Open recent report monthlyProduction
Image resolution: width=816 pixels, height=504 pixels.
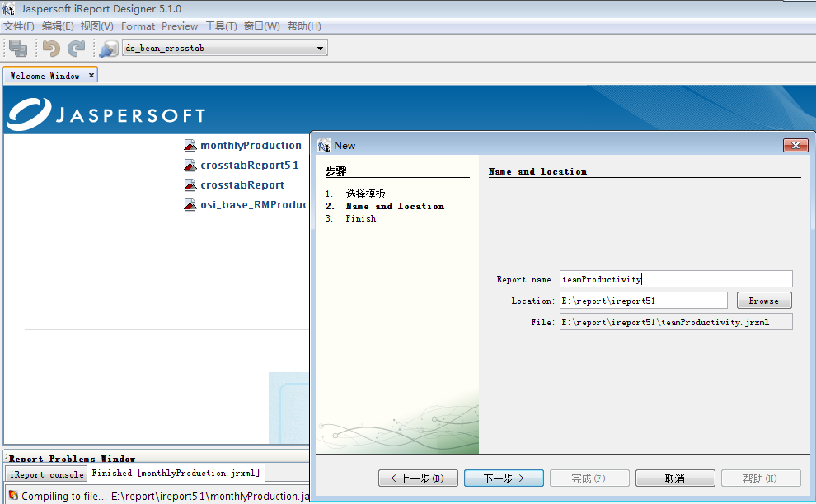coord(251,146)
